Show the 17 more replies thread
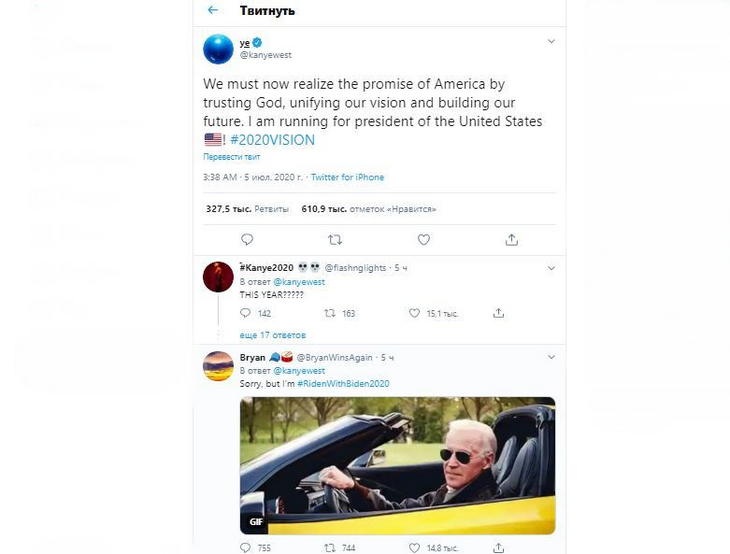Viewport: 730px width, 554px height. 273,335
